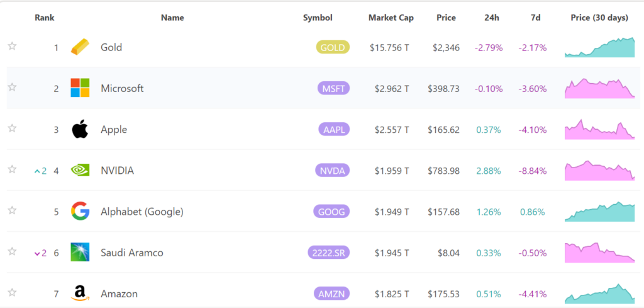Star Microsoft as a favorite
The image size is (644, 308).
point(13,87)
